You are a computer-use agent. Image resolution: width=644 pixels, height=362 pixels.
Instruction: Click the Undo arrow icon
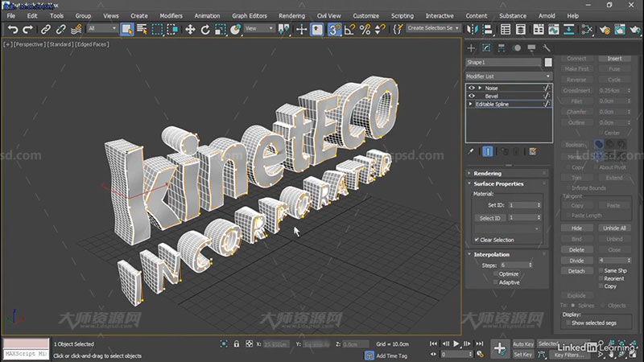coord(13,29)
